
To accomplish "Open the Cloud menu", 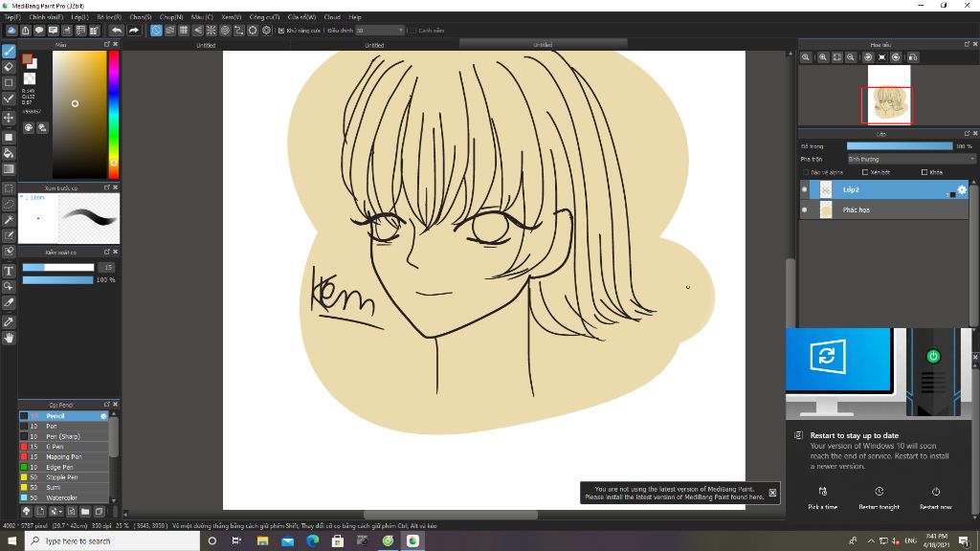I will coord(332,17).
